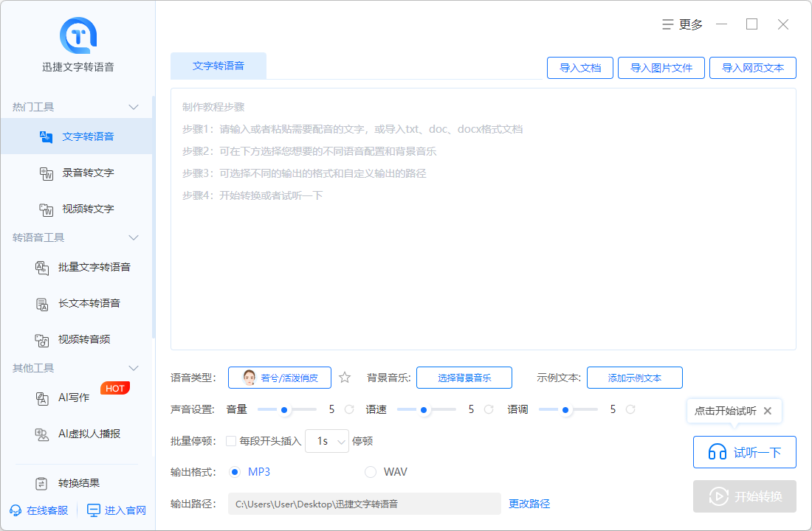Click the 输出路径 path field
The image size is (812, 531).
(365, 504)
